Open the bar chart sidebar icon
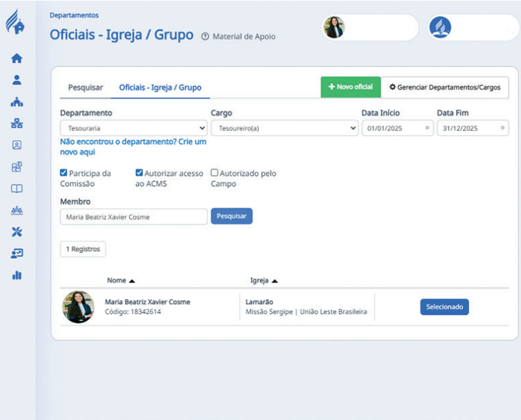The width and height of the screenshot is (521, 420). point(17,275)
